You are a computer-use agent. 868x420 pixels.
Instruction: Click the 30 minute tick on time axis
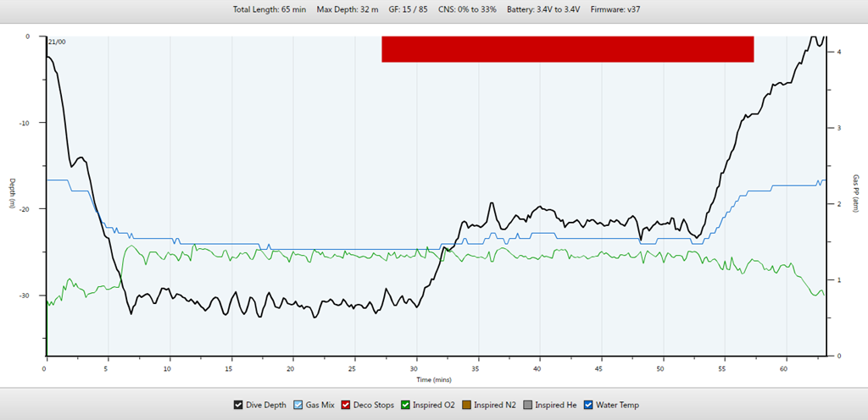coord(415,369)
